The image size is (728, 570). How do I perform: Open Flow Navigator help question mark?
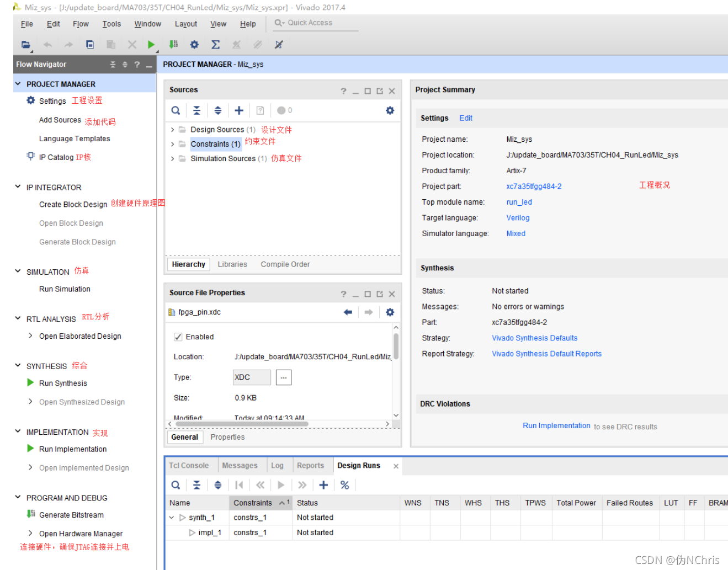coord(137,65)
